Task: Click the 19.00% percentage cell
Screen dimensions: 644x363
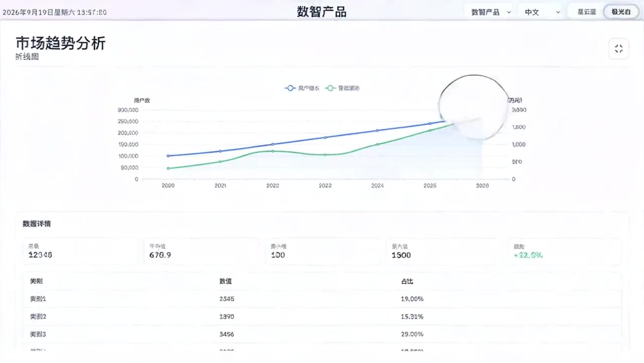Action: point(412,299)
